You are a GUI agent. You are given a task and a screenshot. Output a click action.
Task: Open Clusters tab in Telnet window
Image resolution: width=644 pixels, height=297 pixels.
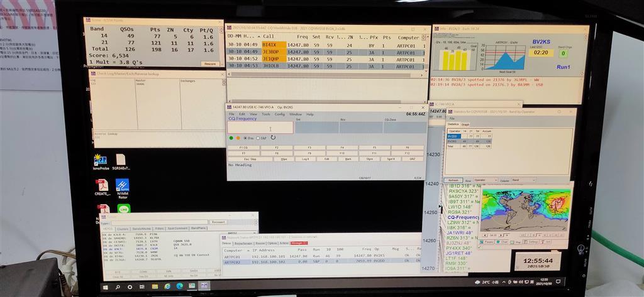coord(123,229)
